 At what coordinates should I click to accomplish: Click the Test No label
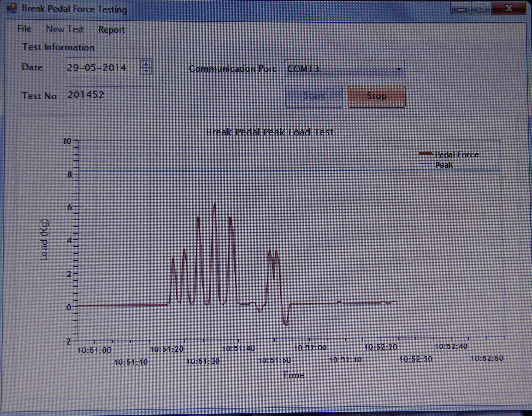pyautogui.click(x=39, y=96)
